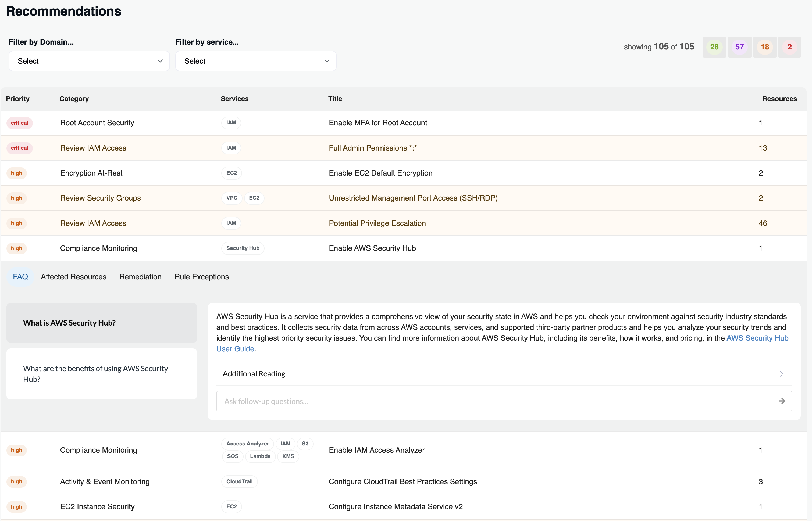Click the critical badge on Full Admin Permissions row
The width and height of the screenshot is (812, 521).
(19, 148)
